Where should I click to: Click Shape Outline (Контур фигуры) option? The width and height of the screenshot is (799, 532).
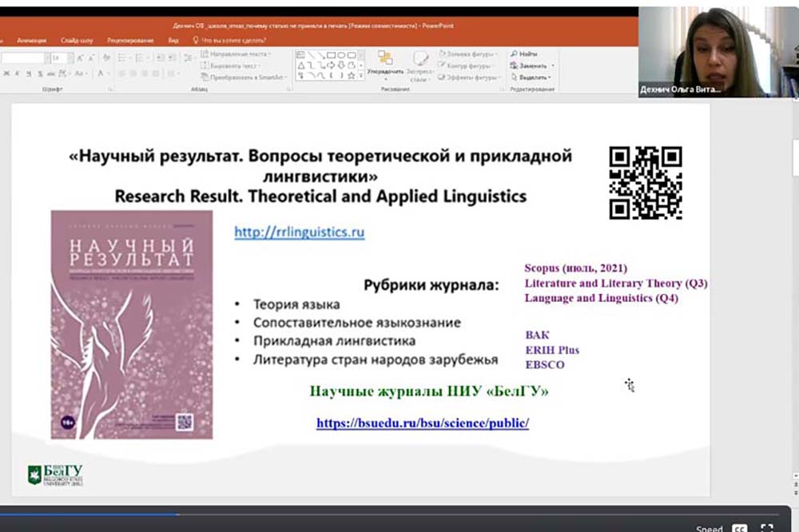click(x=467, y=66)
